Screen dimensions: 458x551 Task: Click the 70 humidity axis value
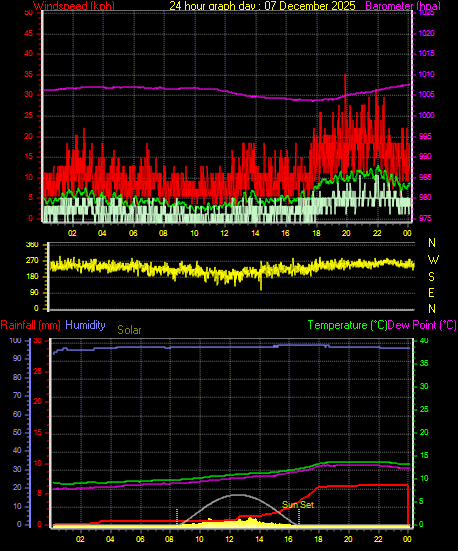(x=17, y=395)
